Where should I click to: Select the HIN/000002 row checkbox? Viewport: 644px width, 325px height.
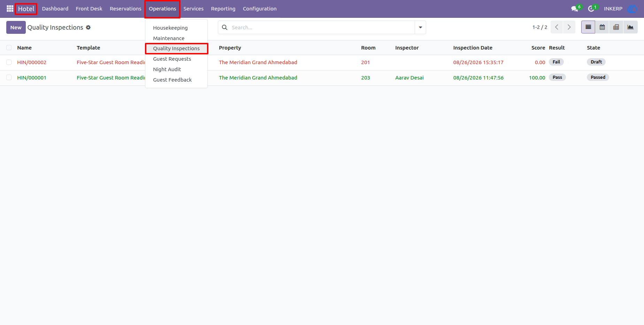[x=9, y=62]
